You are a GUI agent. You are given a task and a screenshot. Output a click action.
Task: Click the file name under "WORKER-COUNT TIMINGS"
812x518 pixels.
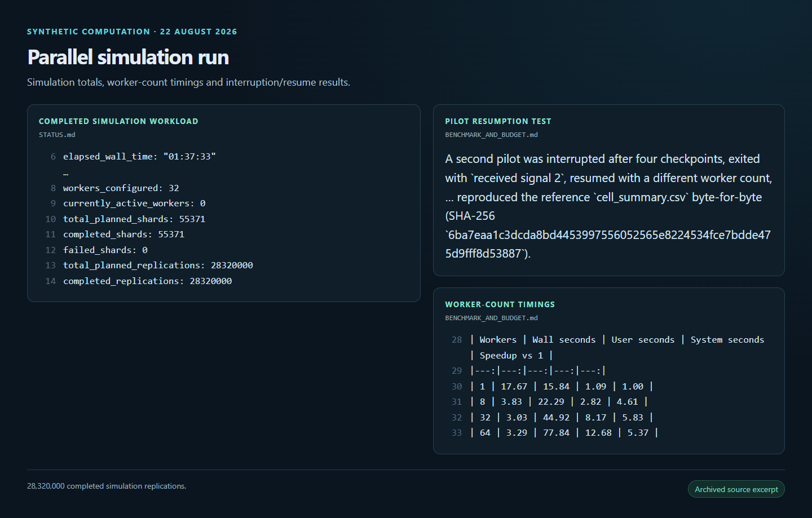pyautogui.click(x=491, y=318)
